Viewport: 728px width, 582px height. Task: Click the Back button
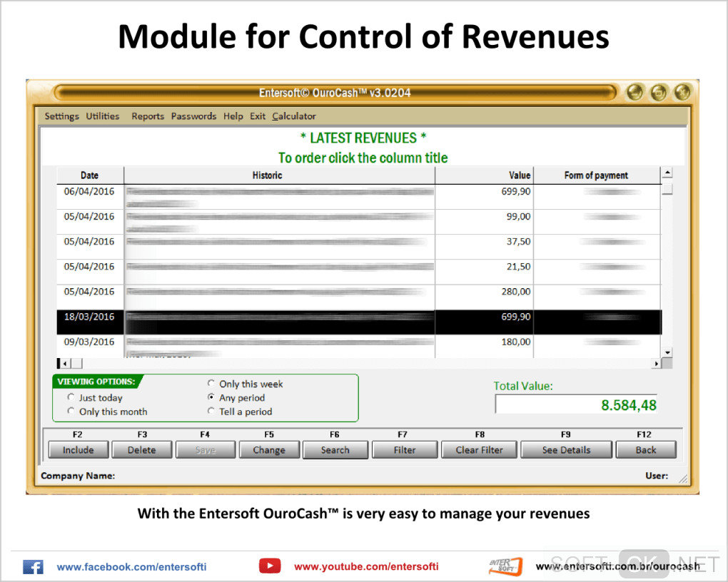(646, 450)
